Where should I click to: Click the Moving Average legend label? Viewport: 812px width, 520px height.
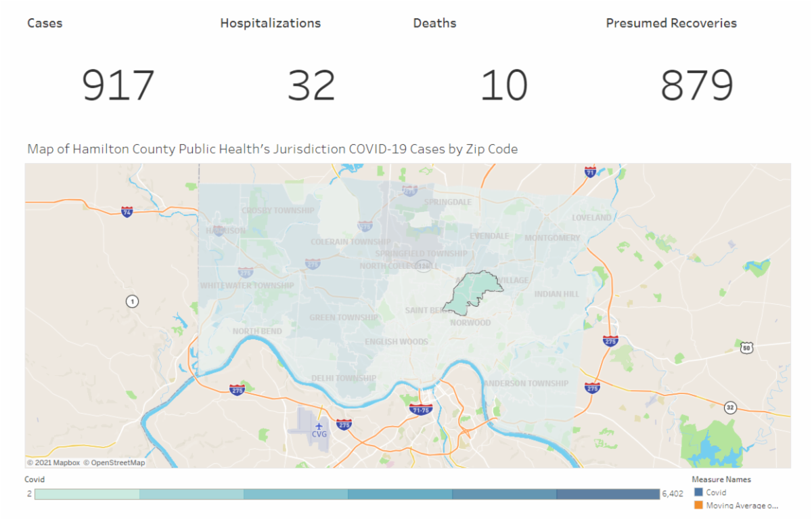point(742,505)
